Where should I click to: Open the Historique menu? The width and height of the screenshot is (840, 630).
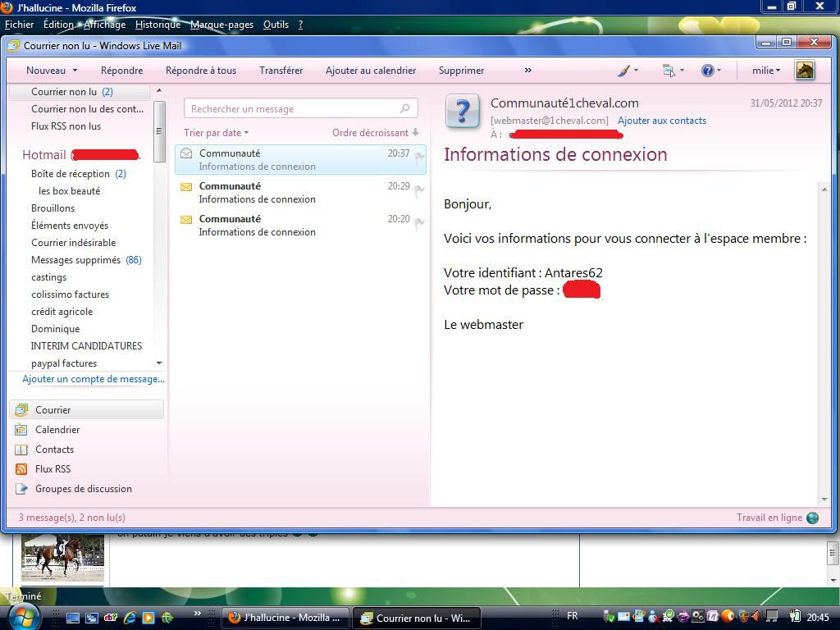(157, 25)
